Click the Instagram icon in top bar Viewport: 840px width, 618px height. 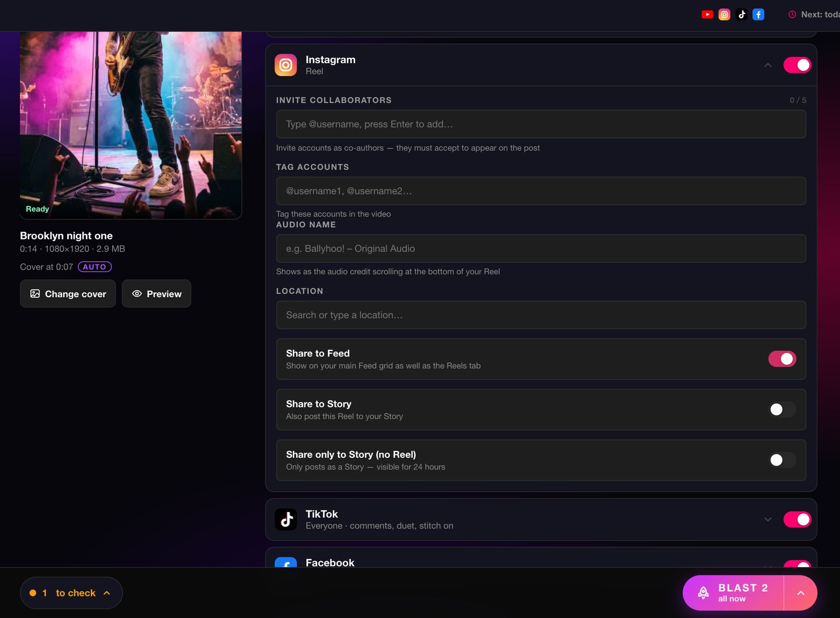(x=724, y=15)
